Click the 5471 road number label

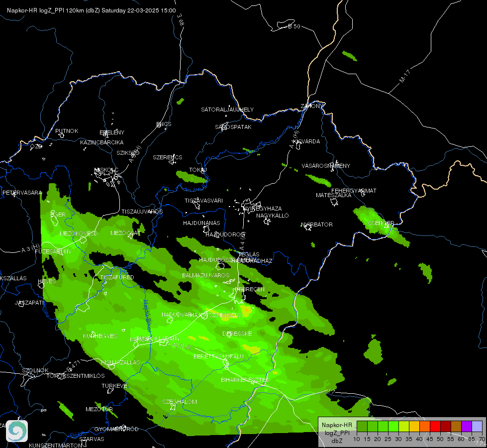click(x=73, y=366)
